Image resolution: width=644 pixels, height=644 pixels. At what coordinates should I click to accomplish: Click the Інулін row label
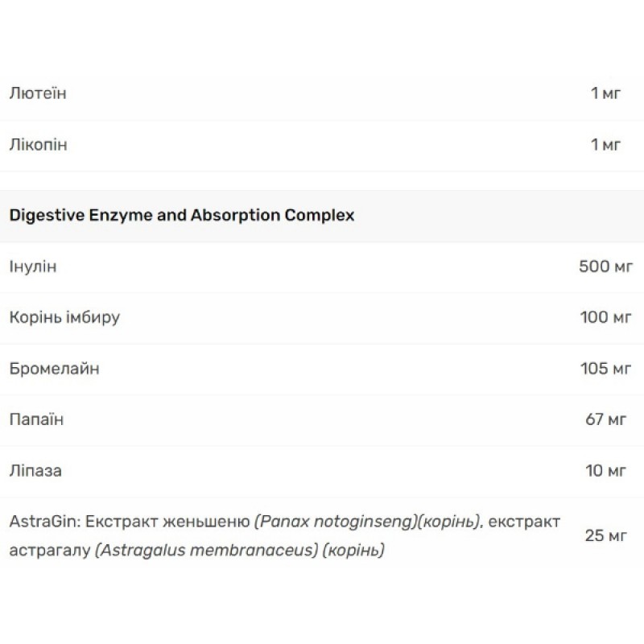point(33,266)
